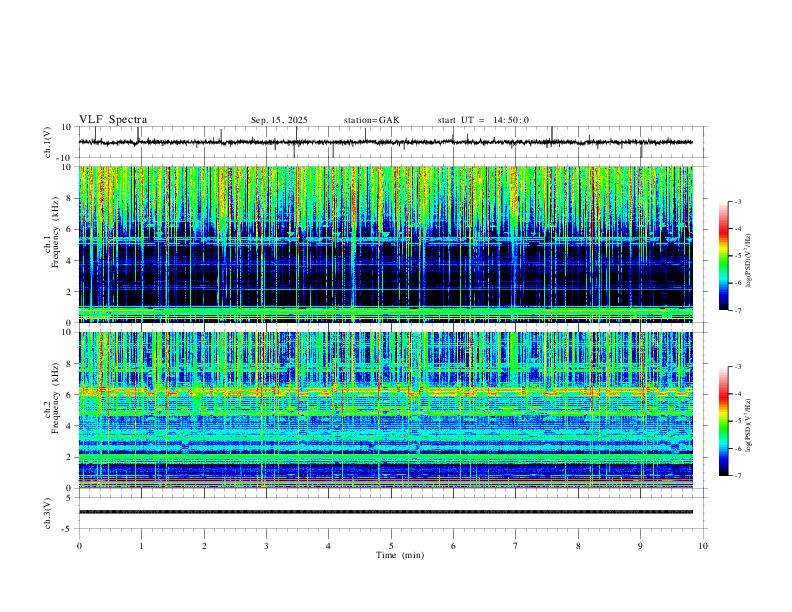The height and width of the screenshot is (612, 792).
Task: Click the date 'Sep. 15, 2025'
Action: tap(279, 120)
